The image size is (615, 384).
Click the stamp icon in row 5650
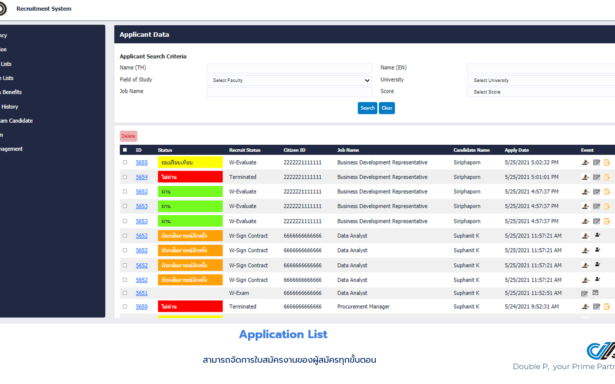pos(585,307)
